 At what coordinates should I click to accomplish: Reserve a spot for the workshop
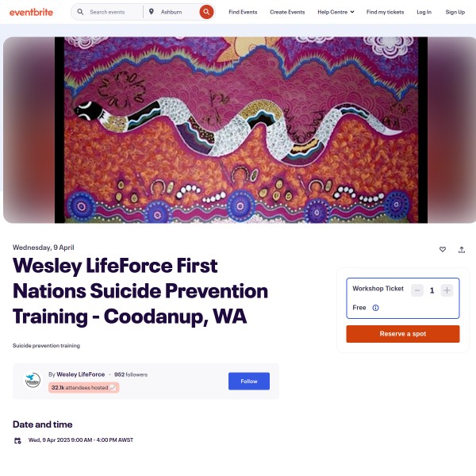point(403,334)
